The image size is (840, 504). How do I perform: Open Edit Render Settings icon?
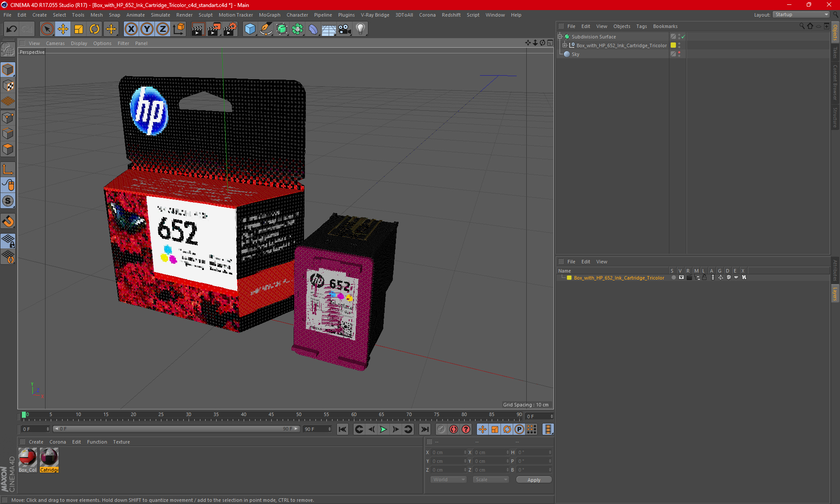230,29
